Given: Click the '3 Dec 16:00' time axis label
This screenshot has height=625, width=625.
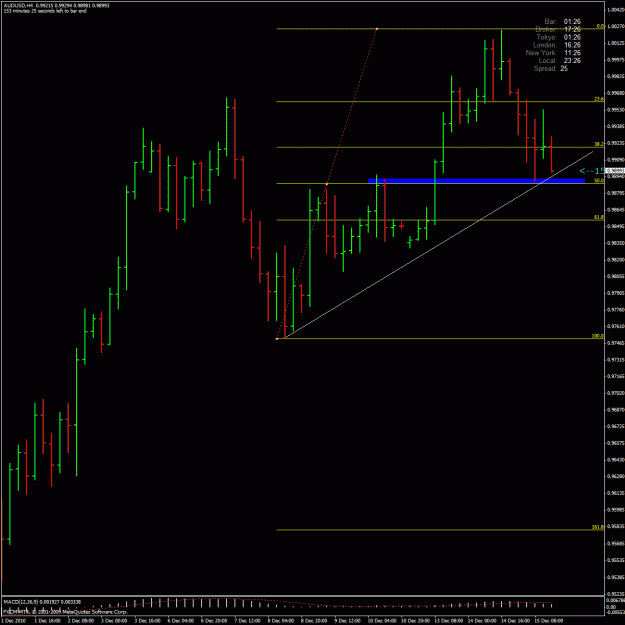Looking at the screenshot, I should coord(147,621).
